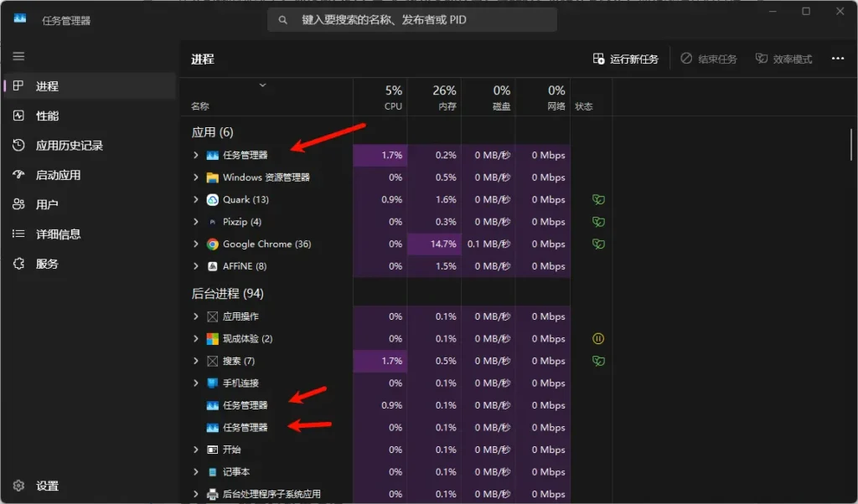Expand the Google Chrome (36) process group
Screen dimensions: 858x504
tap(195, 244)
